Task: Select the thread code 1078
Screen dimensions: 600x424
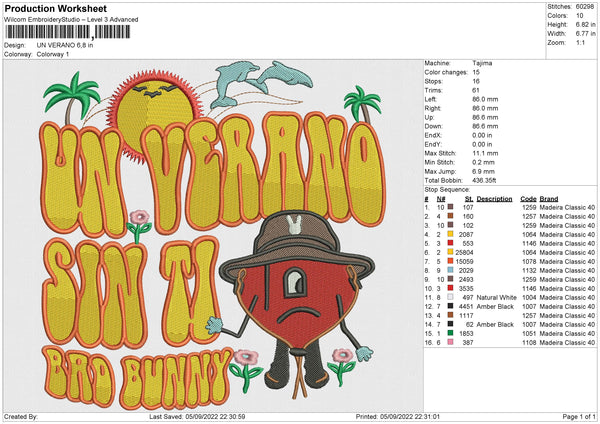Action: (x=529, y=261)
